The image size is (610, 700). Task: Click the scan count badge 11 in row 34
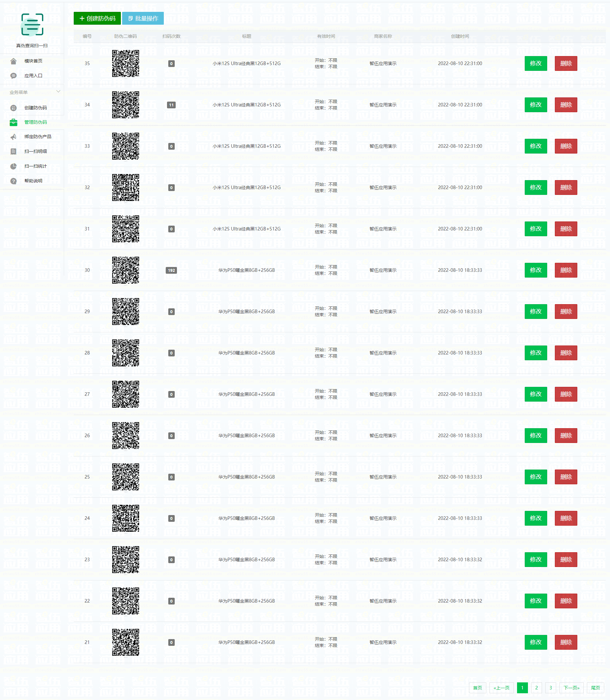[171, 105]
